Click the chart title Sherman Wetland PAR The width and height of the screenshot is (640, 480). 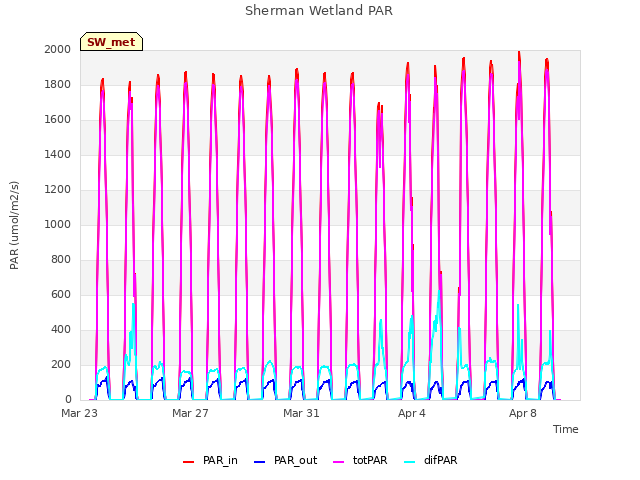coord(319,11)
